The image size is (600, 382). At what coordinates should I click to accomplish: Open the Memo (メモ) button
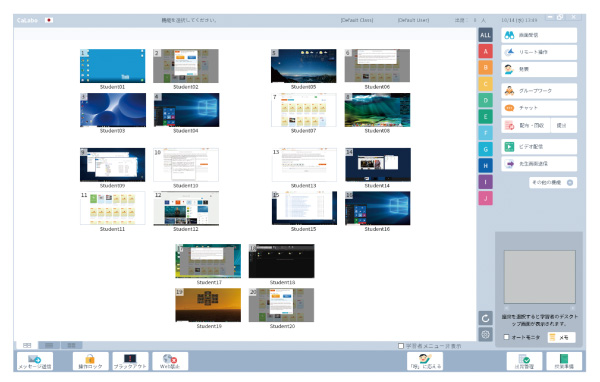tap(561, 337)
